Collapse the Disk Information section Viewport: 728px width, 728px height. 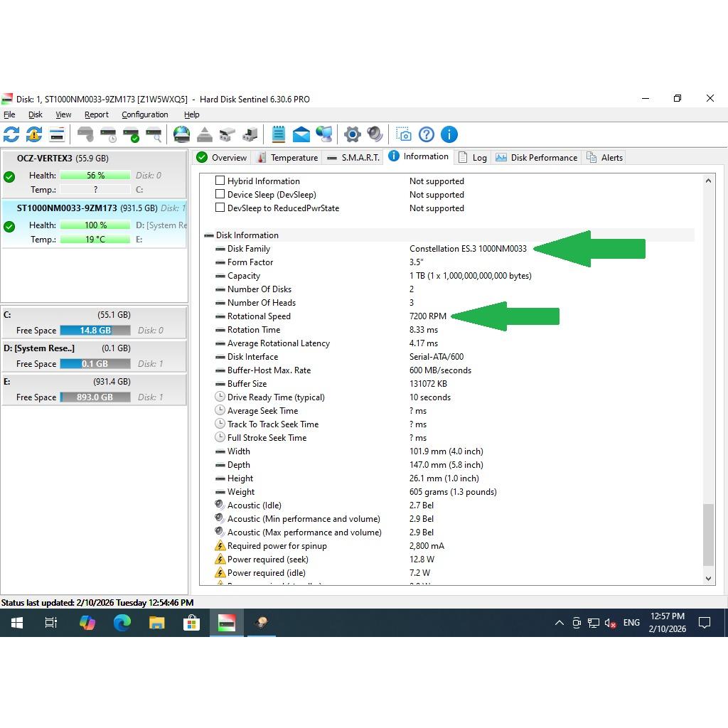click(x=209, y=235)
